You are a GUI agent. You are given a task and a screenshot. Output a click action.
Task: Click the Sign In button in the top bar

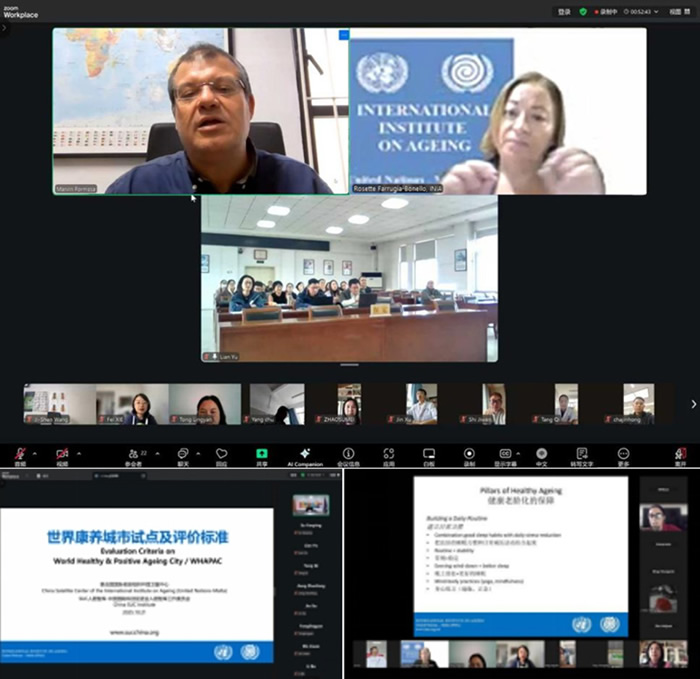pos(564,12)
